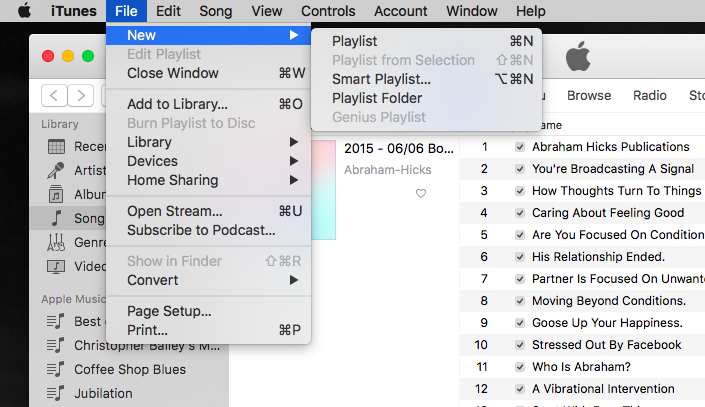Screen dimensions: 705x407
Task: Open the Window menu
Action: click(472, 11)
